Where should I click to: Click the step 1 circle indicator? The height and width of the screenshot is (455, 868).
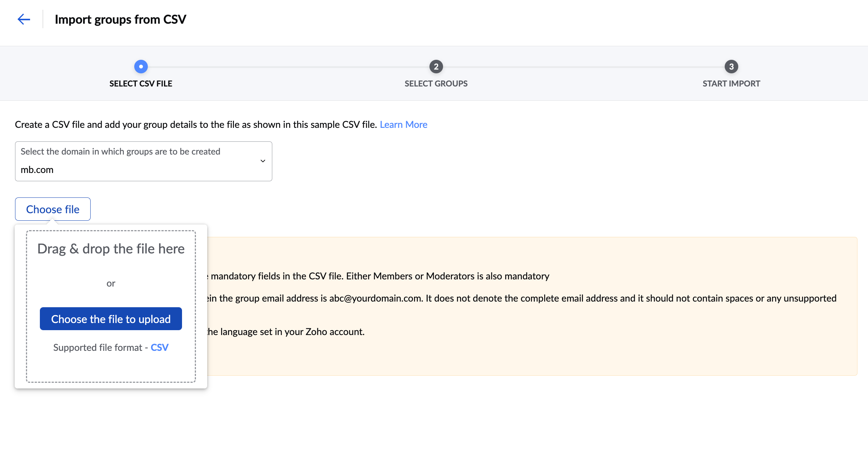pyautogui.click(x=141, y=67)
